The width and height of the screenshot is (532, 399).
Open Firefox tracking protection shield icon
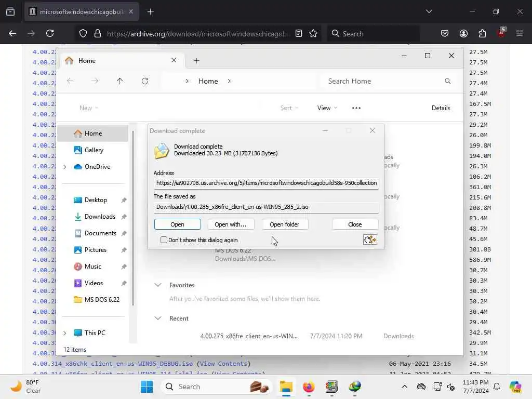tap(83, 33)
